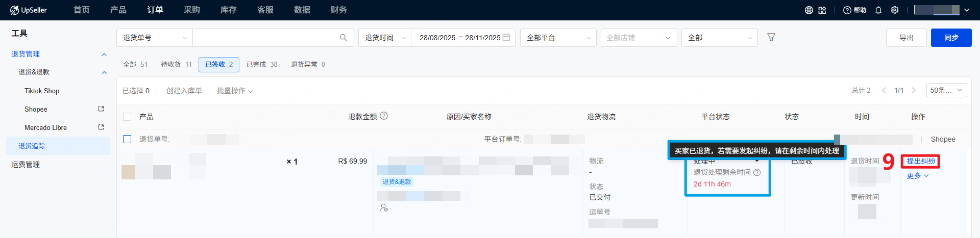This screenshot has width=980, height=238.
Task: Click the language globe icon
Action: tap(809, 10)
